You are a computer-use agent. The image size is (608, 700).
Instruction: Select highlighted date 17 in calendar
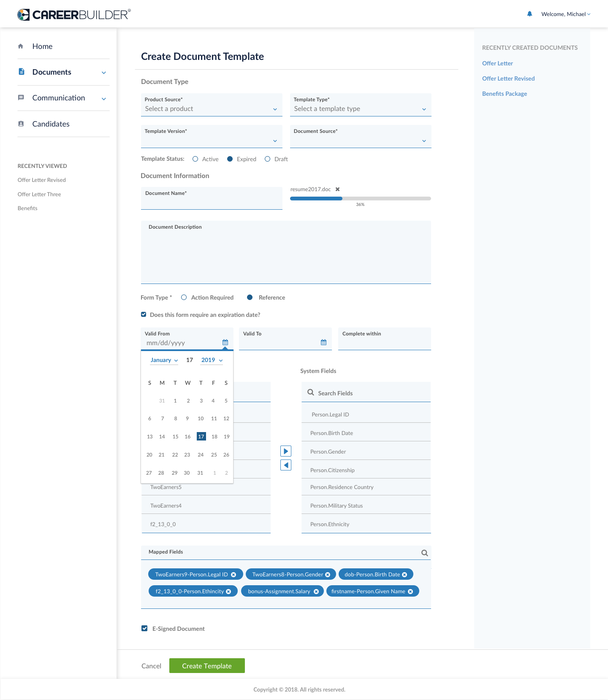pyautogui.click(x=201, y=436)
